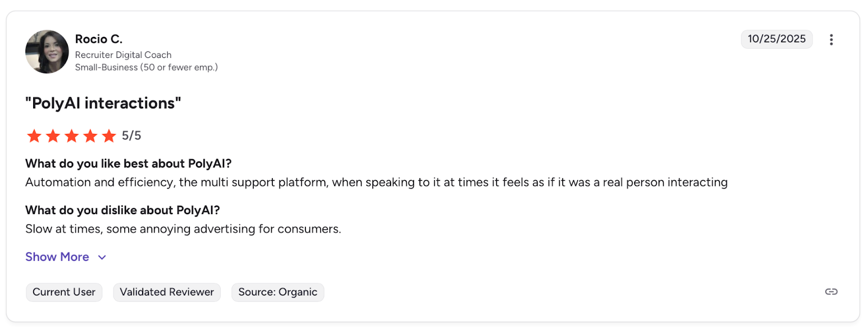Viewport: 868px width, 329px height.
Task: Click the 5/5 rating score
Action: coord(131,136)
